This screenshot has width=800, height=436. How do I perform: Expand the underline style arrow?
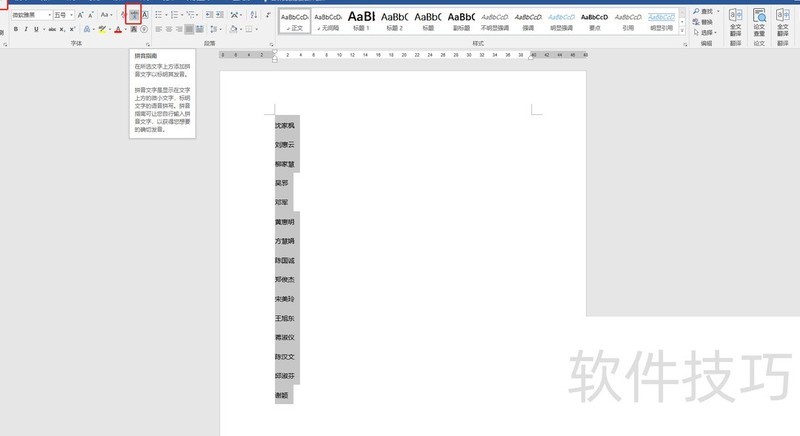pos(44,29)
